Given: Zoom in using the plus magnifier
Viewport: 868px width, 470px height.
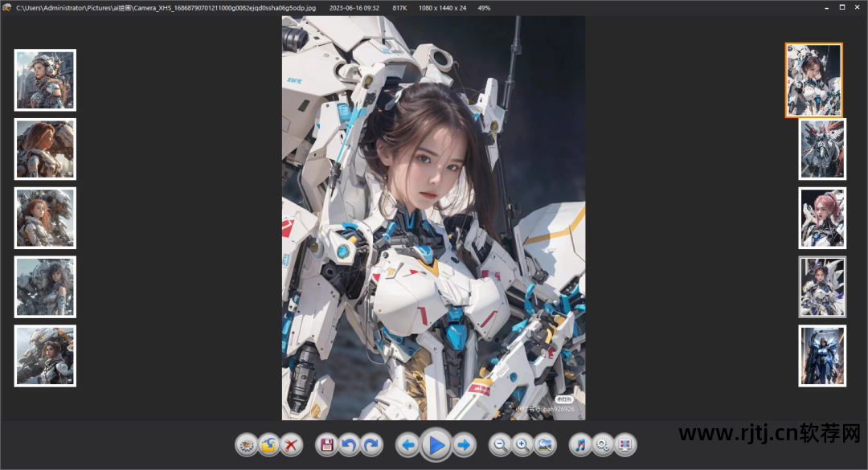Looking at the screenshot, I should click(x=522, y=444).
